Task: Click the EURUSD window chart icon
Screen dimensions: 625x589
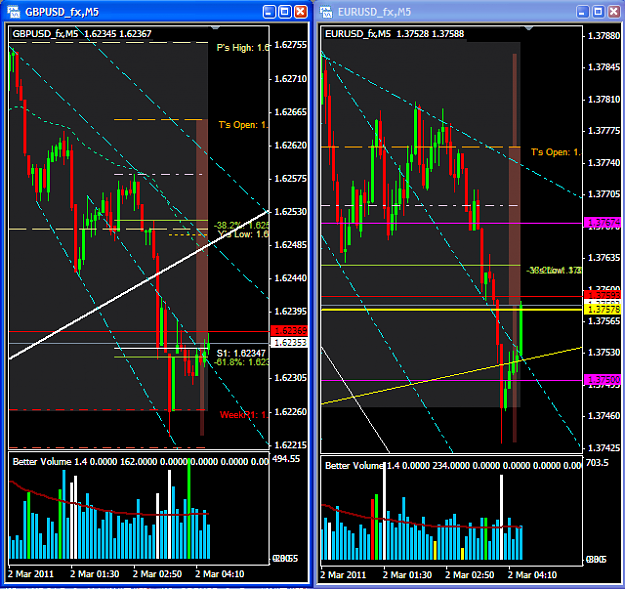Action: [x=326, y=12]
